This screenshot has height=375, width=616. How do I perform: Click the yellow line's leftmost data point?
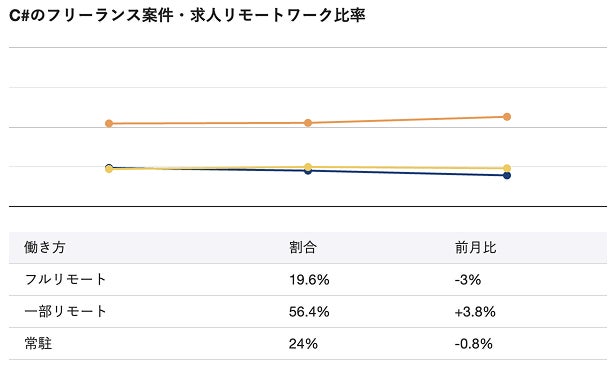point(109,169)
